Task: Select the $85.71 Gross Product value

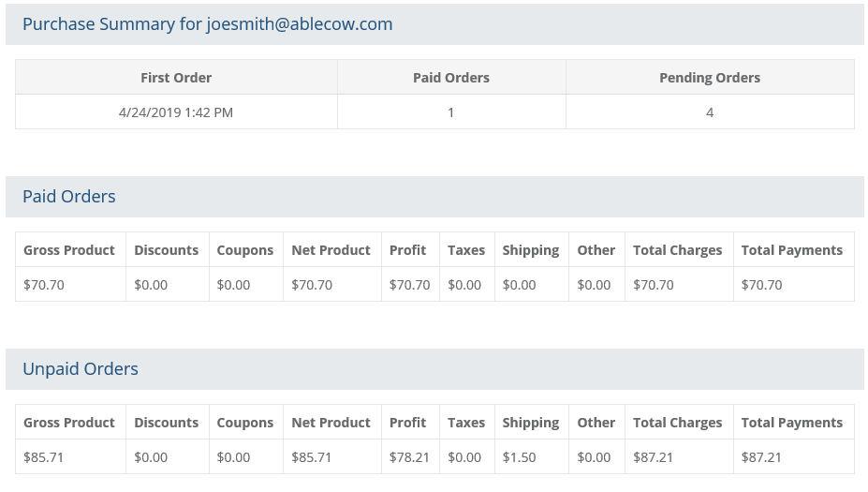Action: tap(44, 457)
